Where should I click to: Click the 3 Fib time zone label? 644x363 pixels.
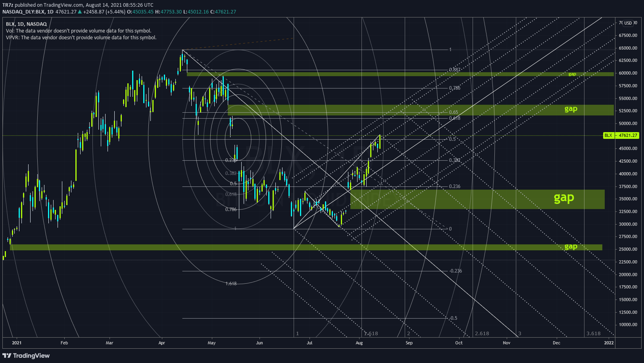tap(520, 334)
